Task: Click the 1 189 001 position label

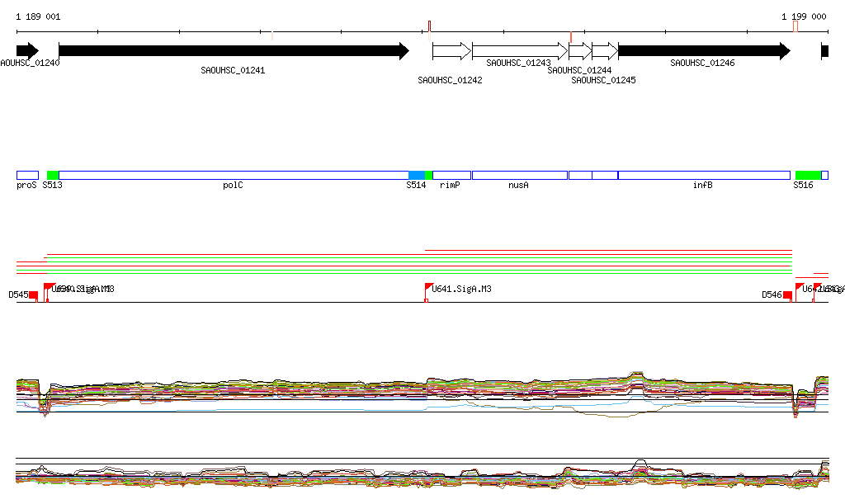Action: (38, 16)
